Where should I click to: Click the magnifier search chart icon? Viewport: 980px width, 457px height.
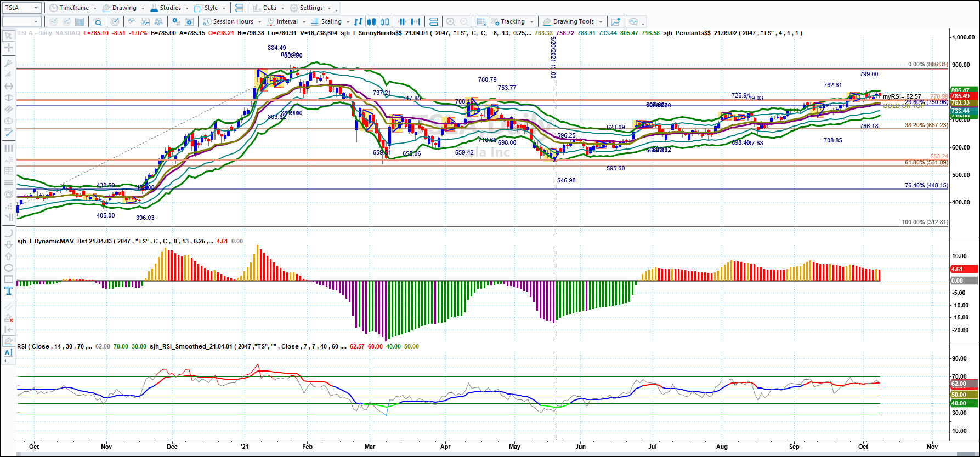[97, 21]
